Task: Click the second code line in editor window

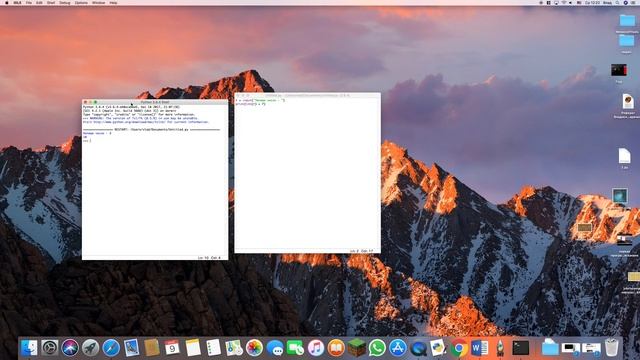Action: (x=251, y=104)
